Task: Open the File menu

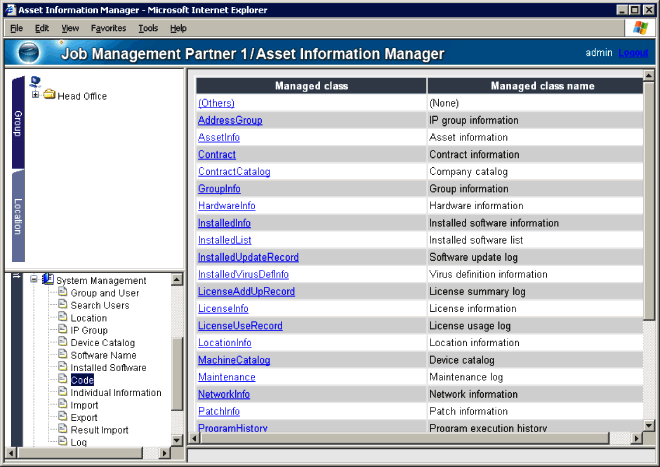Action: [16, 28]
